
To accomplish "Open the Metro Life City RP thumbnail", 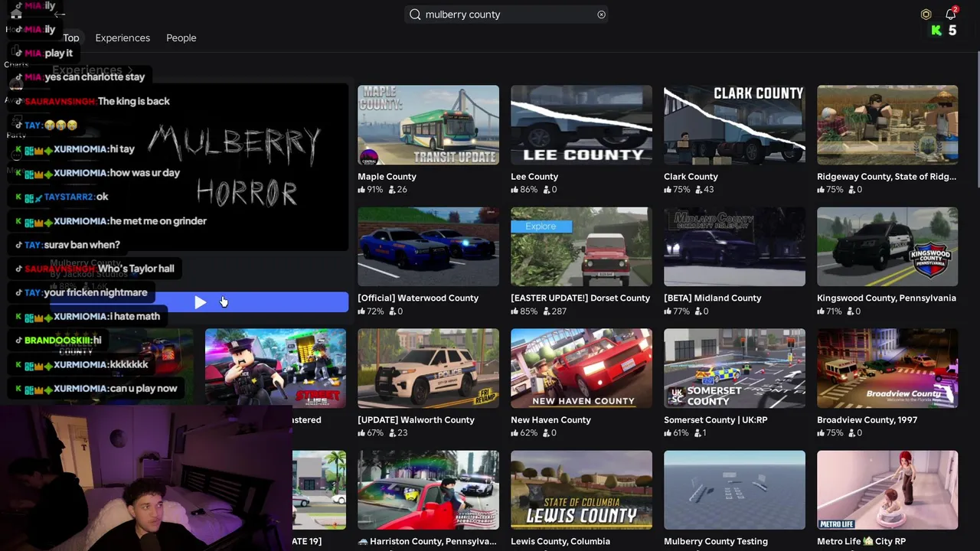I will [887, 490].
